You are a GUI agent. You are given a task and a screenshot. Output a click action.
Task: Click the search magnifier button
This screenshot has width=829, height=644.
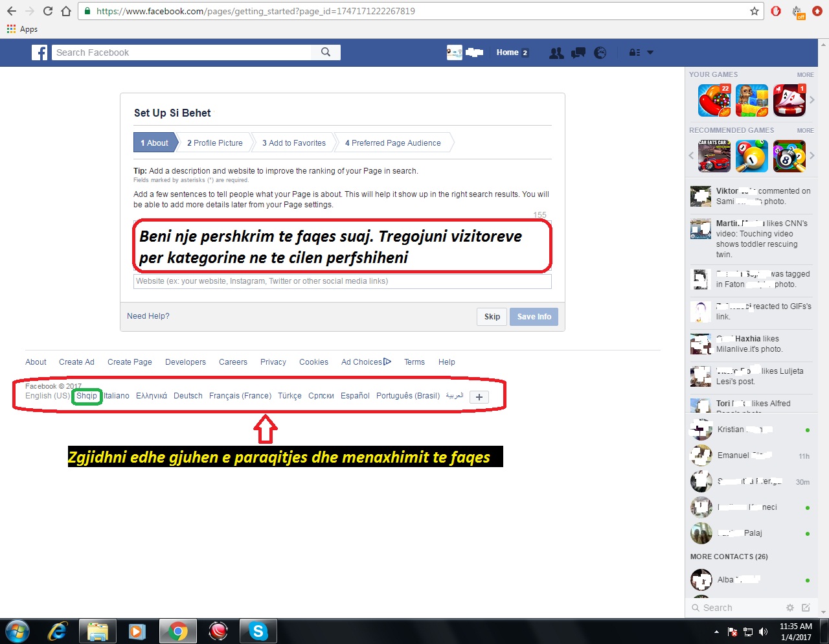[x=326, y=52]
